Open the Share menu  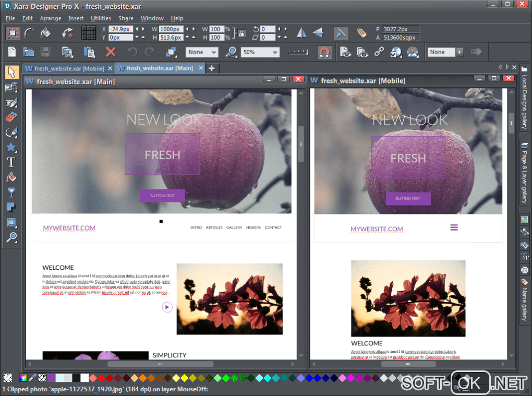coord(126,18)
